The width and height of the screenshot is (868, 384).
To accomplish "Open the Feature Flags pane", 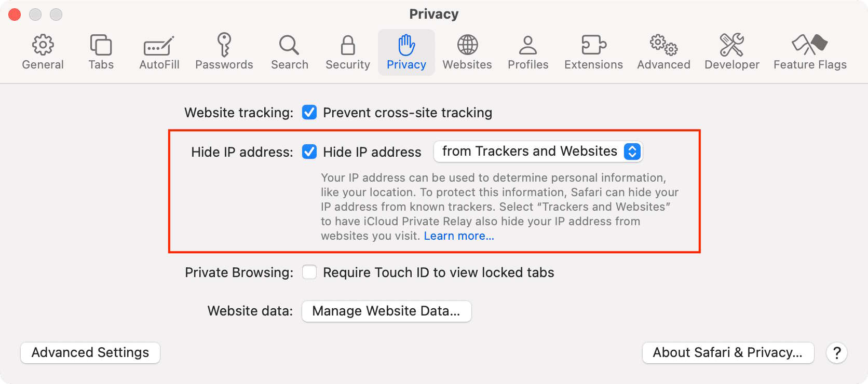I will 809,50.
